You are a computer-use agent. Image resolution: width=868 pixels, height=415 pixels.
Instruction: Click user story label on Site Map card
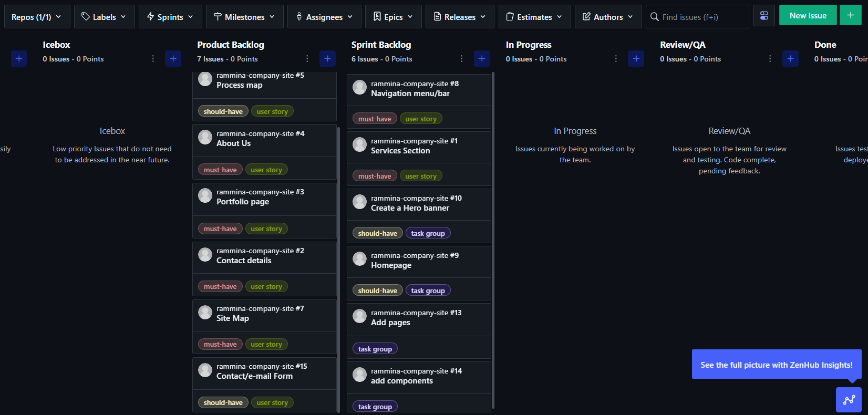click(x=266, y=344)
